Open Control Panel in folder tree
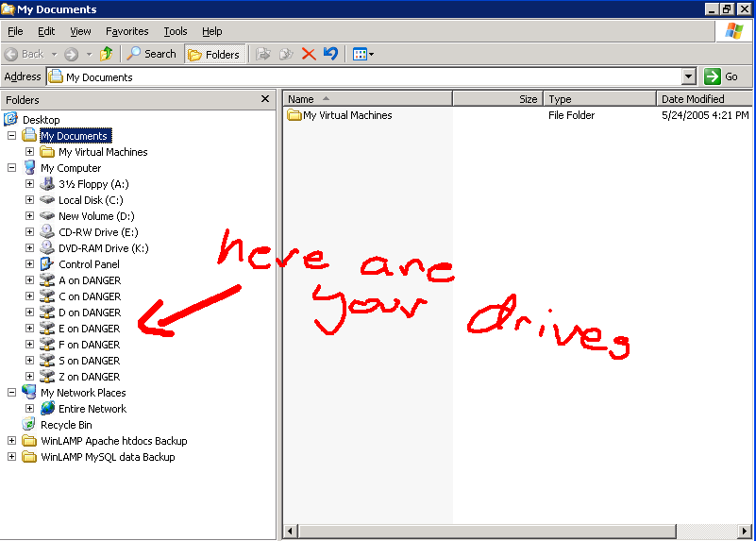This screenshot has width=756, height=541. 89,264
